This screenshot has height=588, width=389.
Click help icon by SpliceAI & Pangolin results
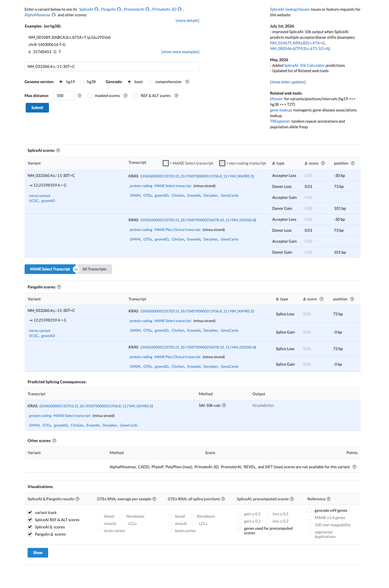tap(78, 499)
